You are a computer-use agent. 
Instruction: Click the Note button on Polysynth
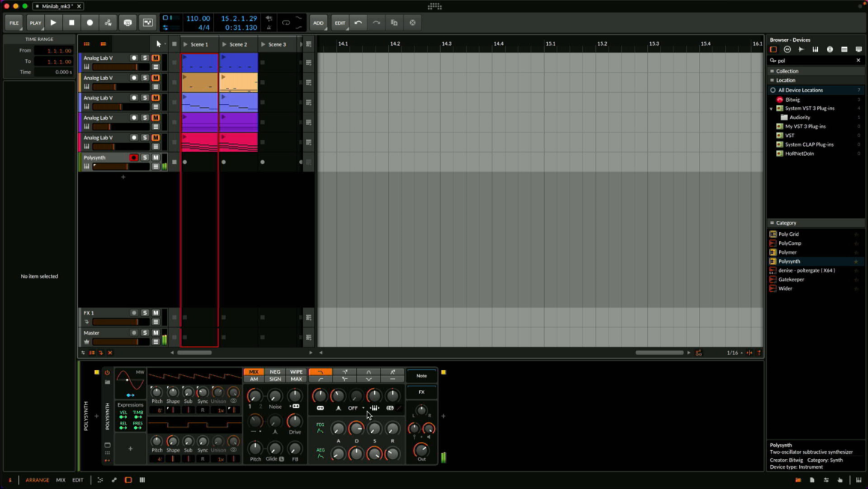tap(421, 376)
